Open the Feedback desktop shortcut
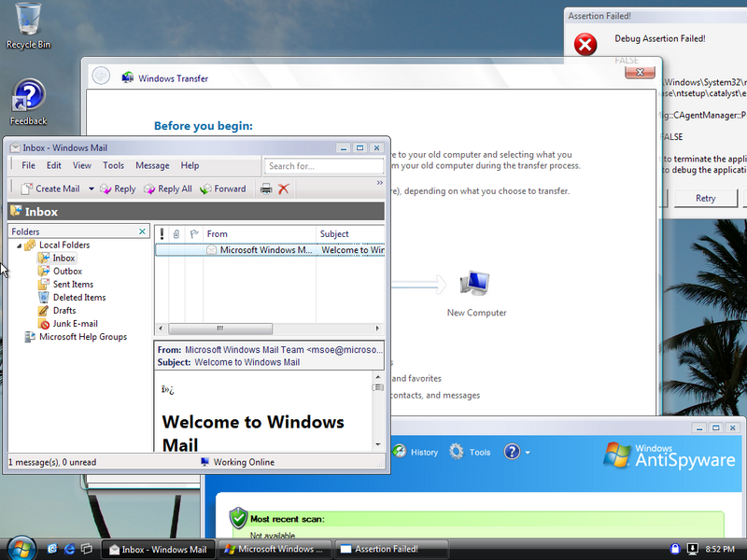 pyautogui.click(x=28, y=102)
